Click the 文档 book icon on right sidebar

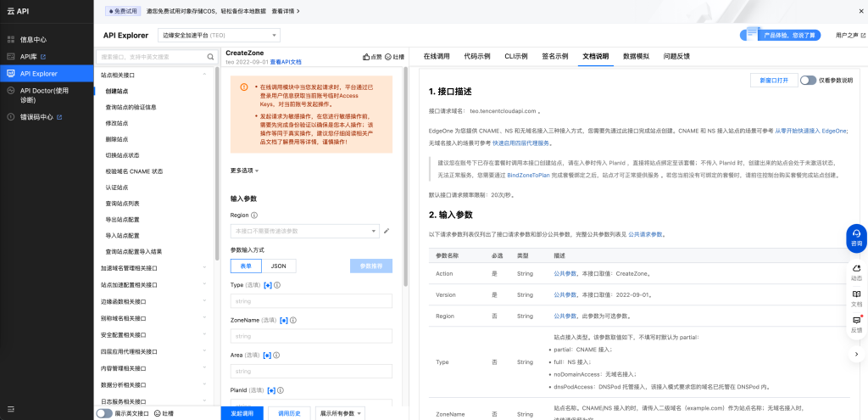pos(856,297)
